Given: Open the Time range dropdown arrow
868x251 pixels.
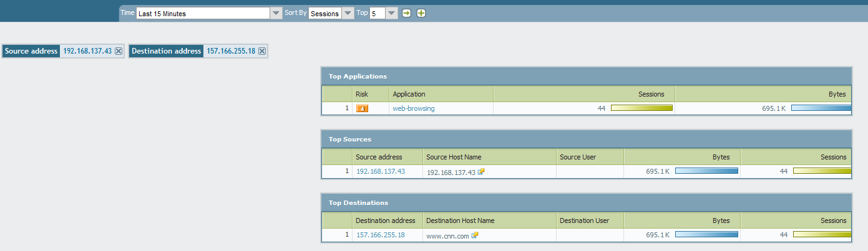Looking at the screenshot, I should tap(276, 13).
